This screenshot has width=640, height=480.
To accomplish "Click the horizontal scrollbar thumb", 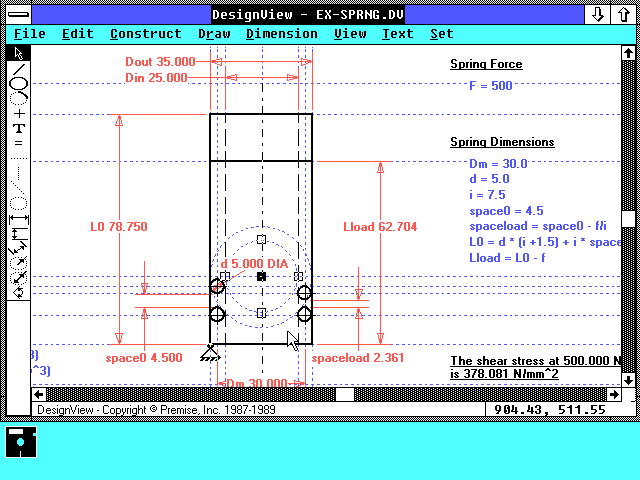I will point(345,394).
